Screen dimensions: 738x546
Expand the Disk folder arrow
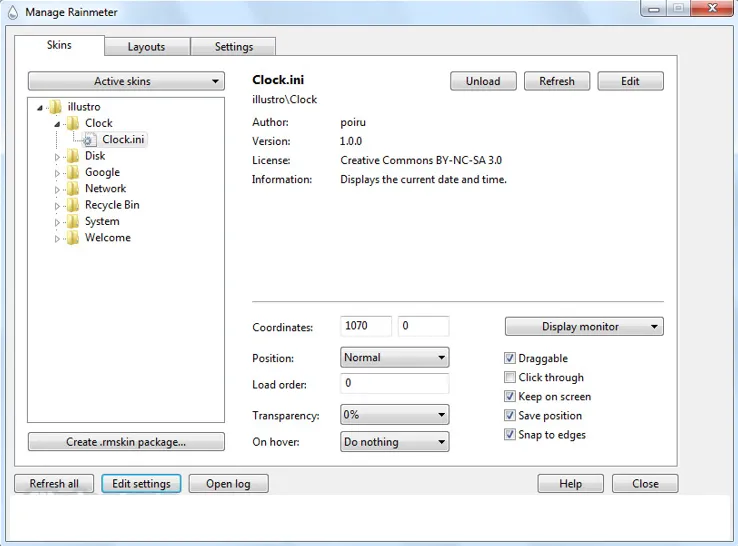click(x=57, y=157)
